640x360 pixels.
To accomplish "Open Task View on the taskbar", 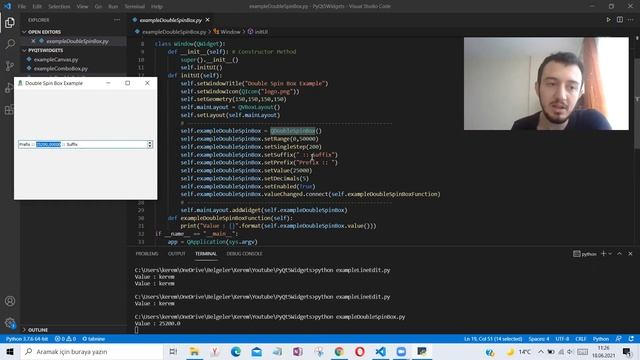I will (173, 351).
